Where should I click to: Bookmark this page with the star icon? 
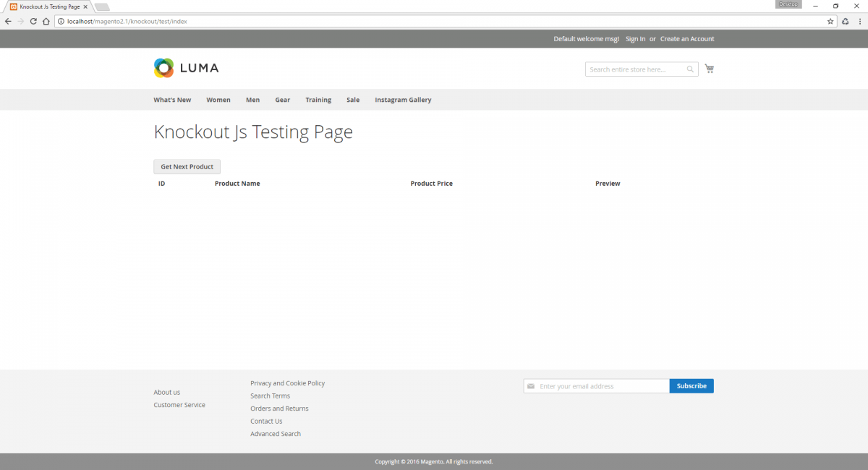(830, 21)
